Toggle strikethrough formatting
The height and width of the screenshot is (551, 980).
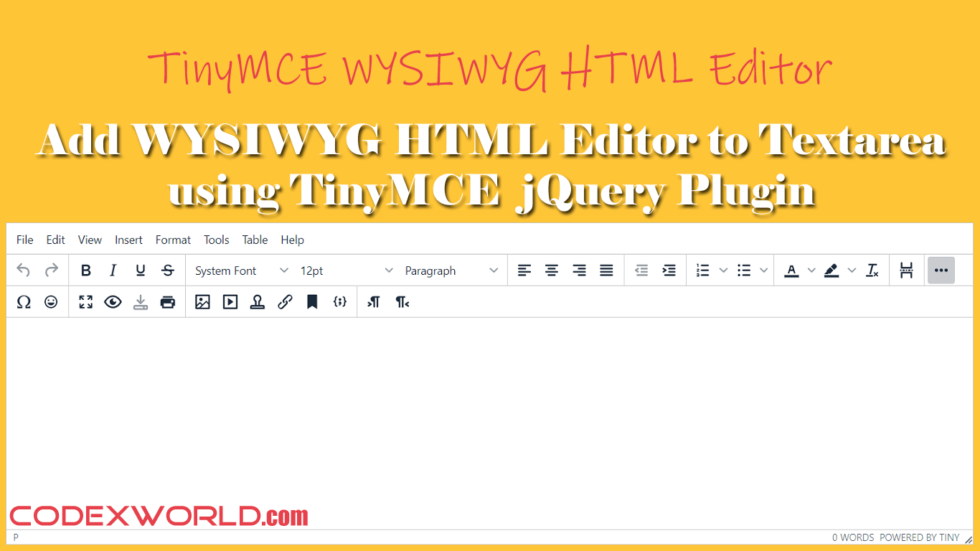pyautogui.click(x=167, y=270)
